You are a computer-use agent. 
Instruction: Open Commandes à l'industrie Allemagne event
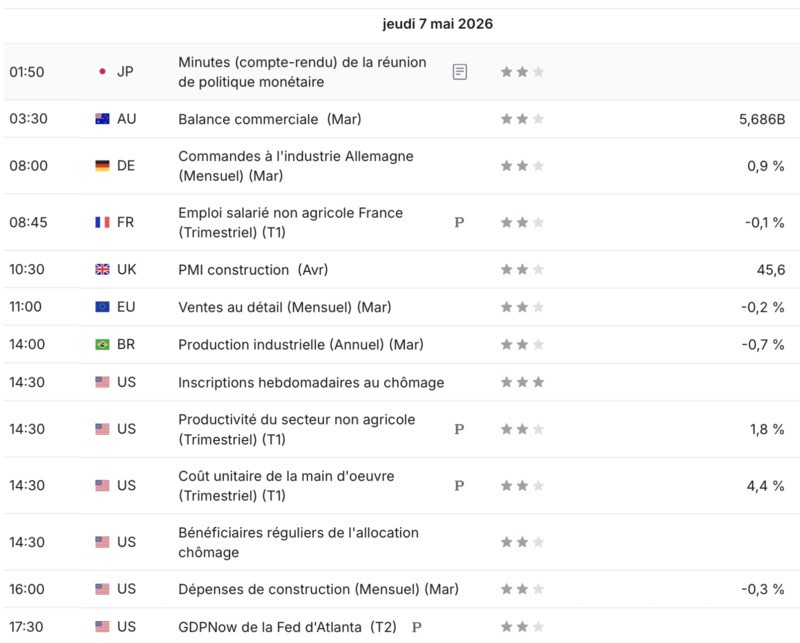pyautogui.click(x=296, y=166)
